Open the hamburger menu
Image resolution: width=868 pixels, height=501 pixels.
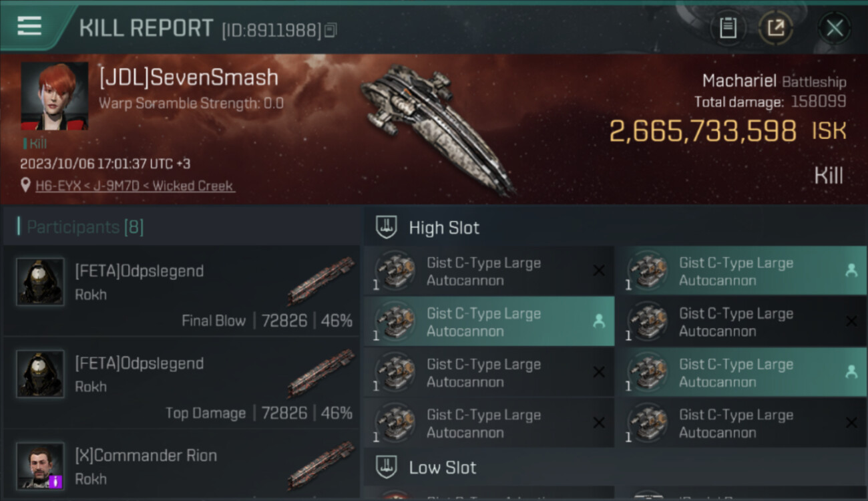(29, 27)
